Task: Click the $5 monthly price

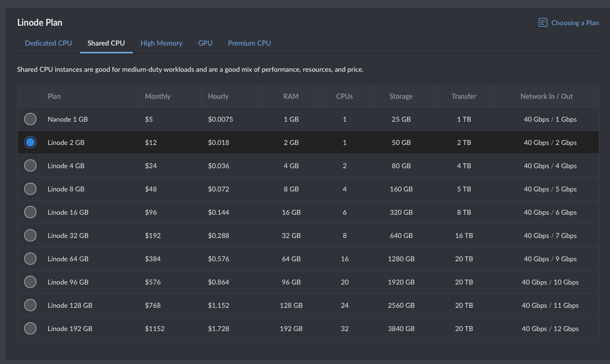Action: 149,119
